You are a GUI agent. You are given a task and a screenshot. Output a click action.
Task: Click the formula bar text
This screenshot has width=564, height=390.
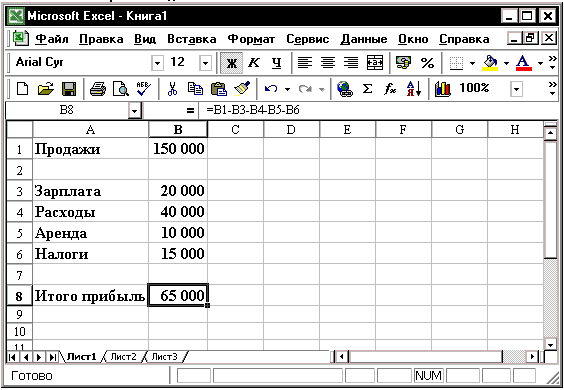click(x=253, y=110)
